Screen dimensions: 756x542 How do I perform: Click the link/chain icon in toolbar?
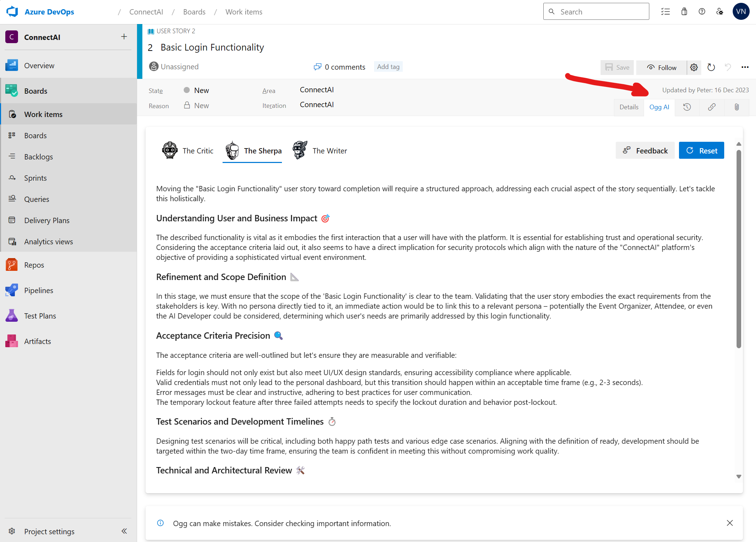click(x=711, y=107)
